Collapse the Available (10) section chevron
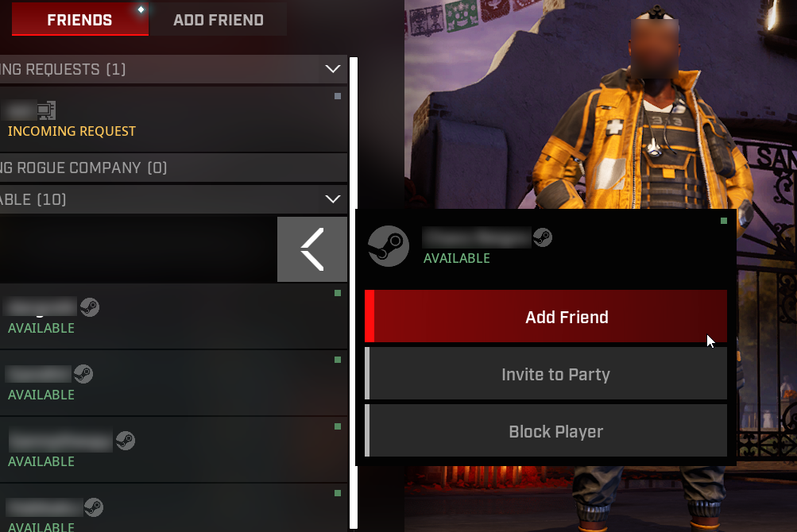The height and width of the screenshot is (532, 797). pyautogui.click(x=333, y=199)
